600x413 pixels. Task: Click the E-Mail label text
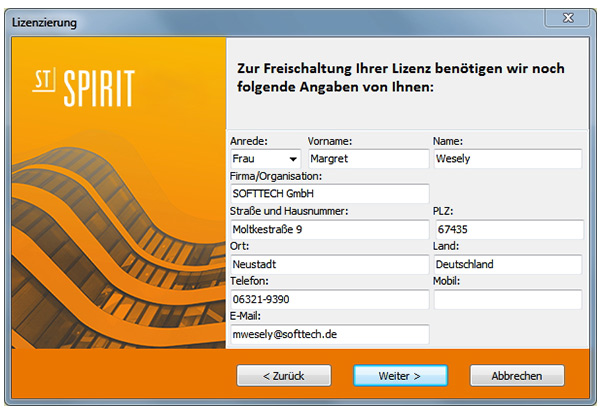245,316
